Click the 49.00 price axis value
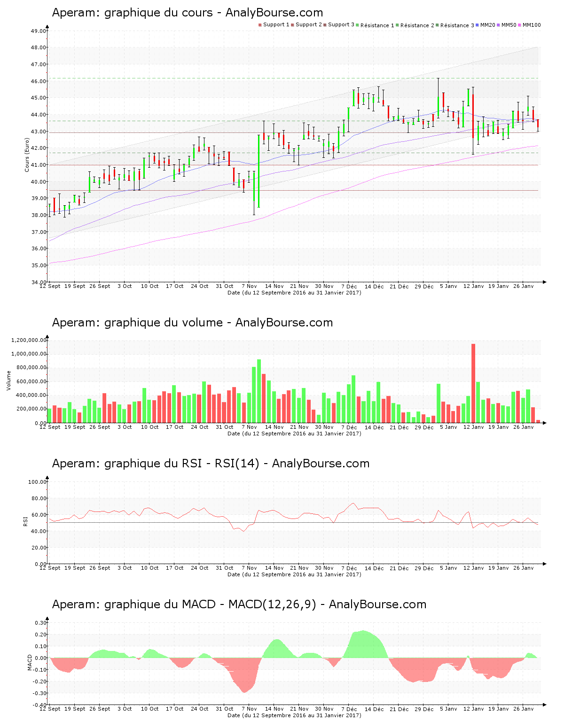This screenshot has height=728, width=564. [38, 31]
